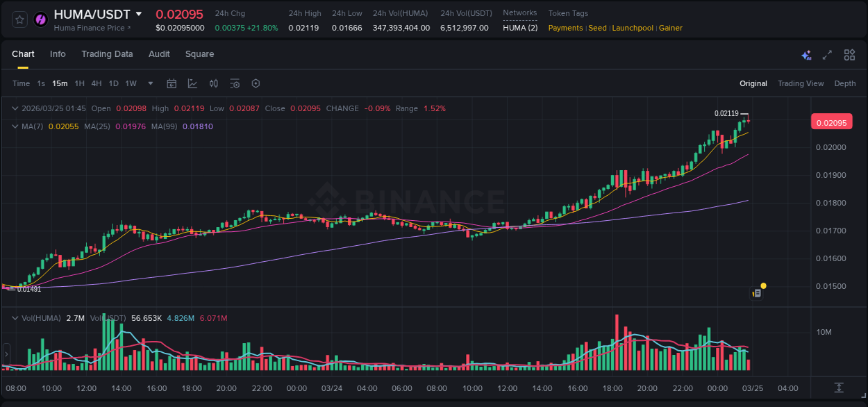Screen dimensions: 868x407
Task: Open the go-to-date calendar icon
Action: coord(172,83)
